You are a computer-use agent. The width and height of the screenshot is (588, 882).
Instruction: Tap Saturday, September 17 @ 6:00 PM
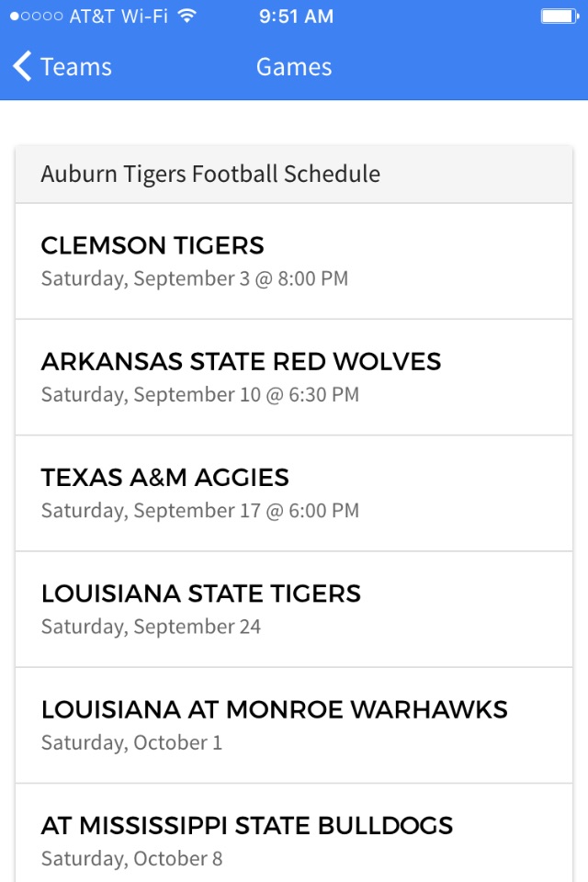tap(200, 510)
